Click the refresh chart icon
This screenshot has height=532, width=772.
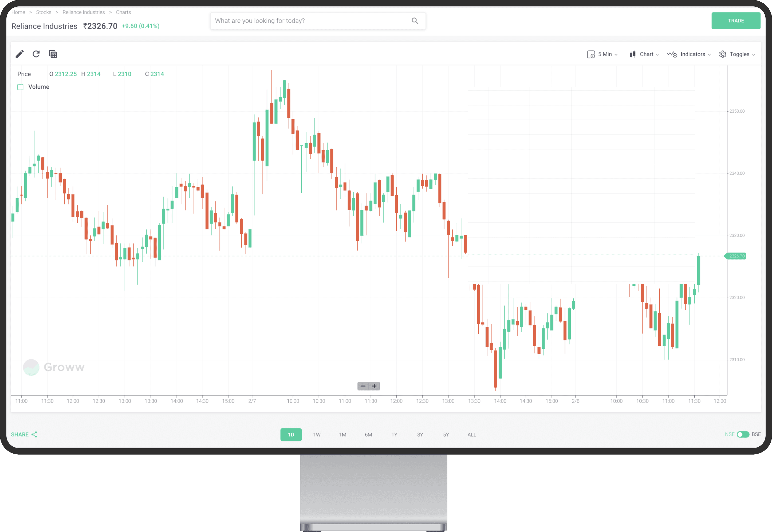pos(36,54)
